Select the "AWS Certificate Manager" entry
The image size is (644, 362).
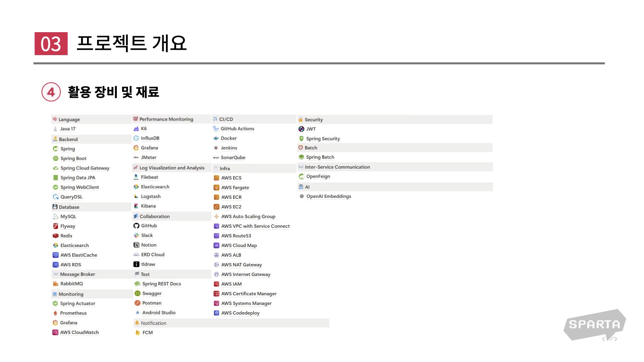tap(249, 294)
